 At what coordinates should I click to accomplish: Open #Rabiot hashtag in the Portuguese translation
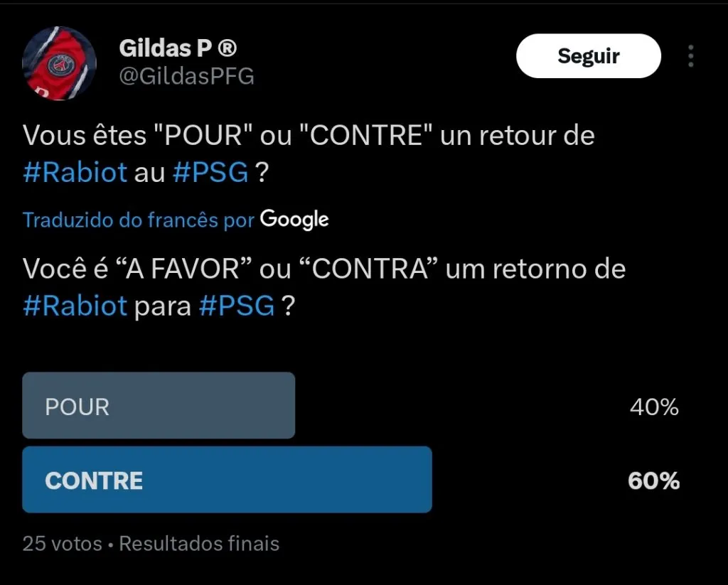75,306
